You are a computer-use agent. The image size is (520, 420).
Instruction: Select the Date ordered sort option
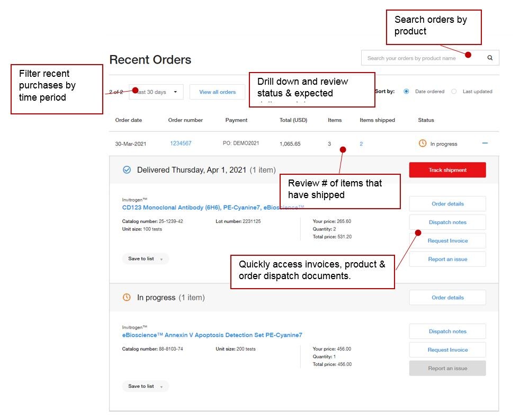click(x=406, y=92)
